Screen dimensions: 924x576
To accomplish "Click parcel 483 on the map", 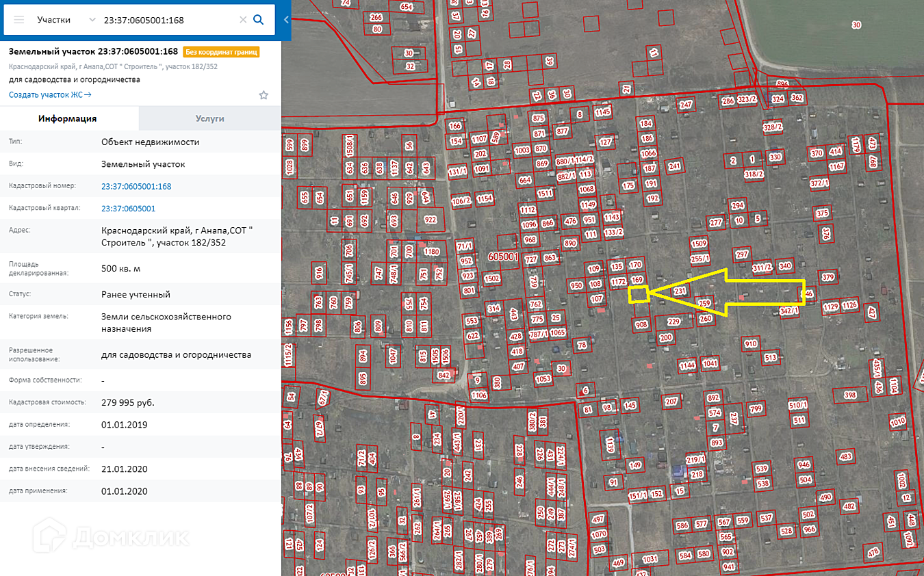I will [x=846, y=456].
